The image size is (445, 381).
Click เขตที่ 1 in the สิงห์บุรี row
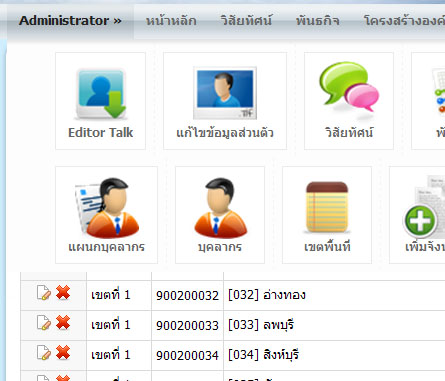click(111, 355)
